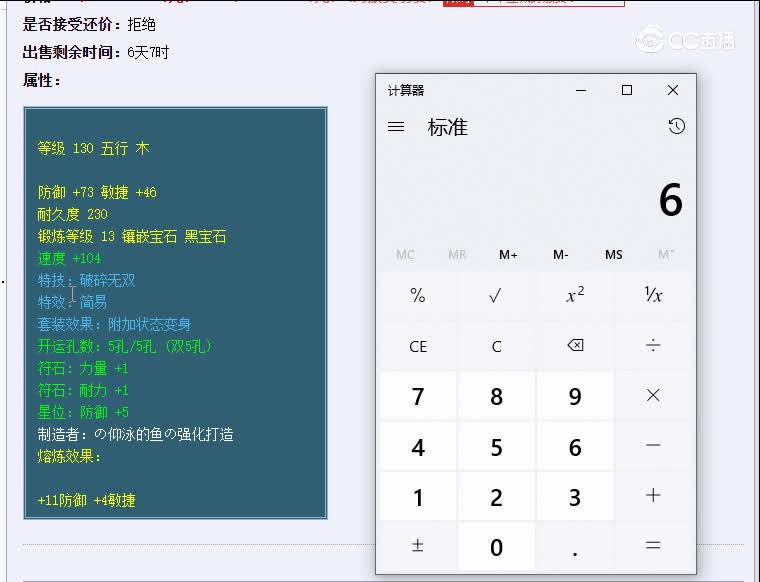The image size is (760, 582).
Task: Click the decimal point key
Action: click(575, 546)
